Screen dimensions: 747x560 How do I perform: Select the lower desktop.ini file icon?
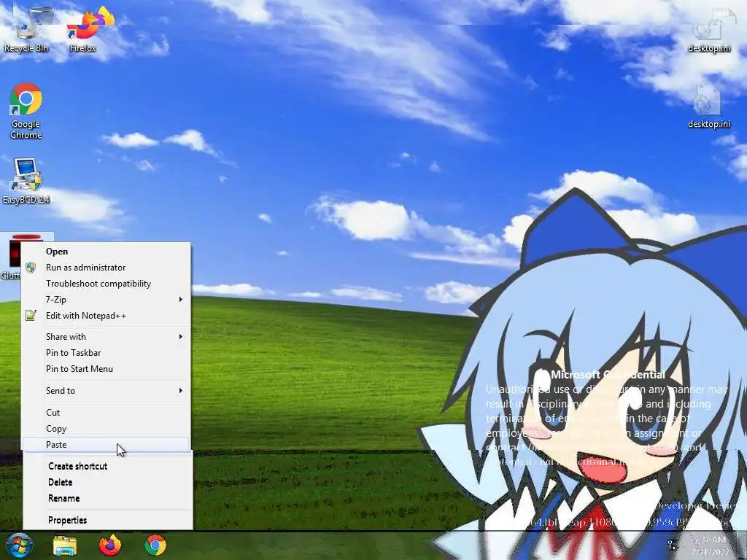tap(709, 106)
